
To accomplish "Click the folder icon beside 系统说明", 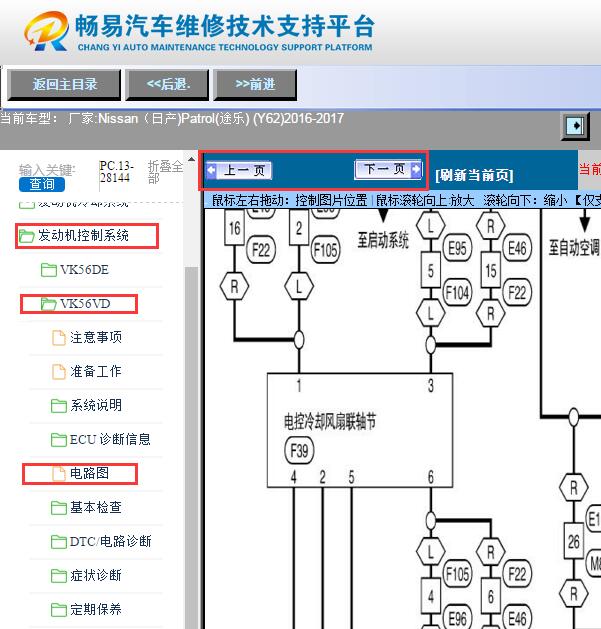I will [59, 406].
